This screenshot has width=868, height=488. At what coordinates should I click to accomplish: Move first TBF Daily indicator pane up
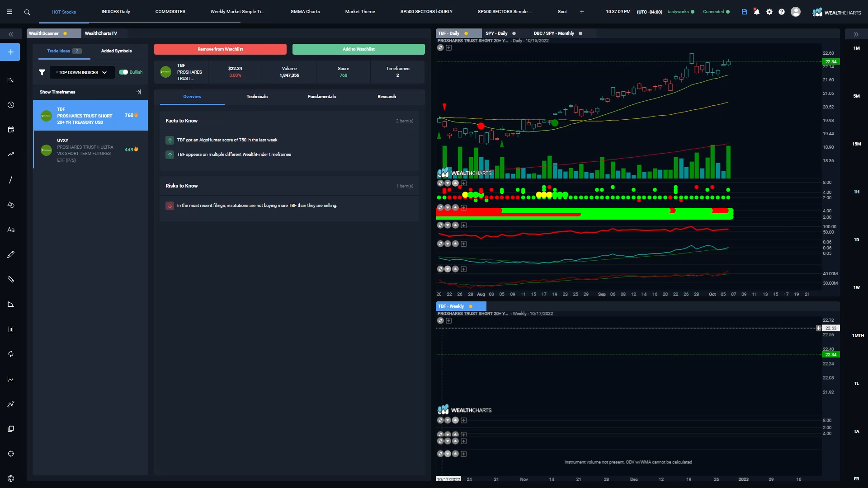[456, 183]
